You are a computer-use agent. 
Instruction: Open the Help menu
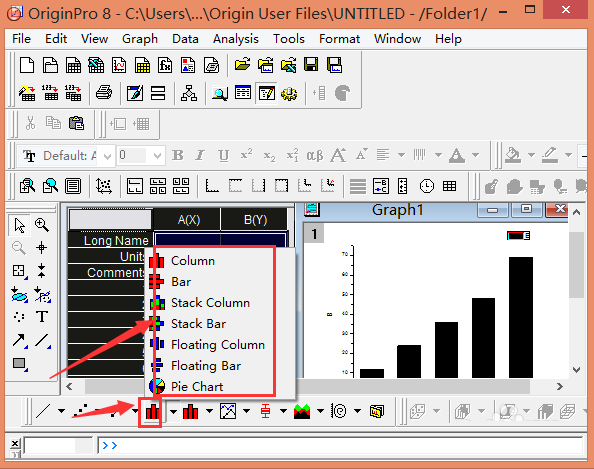[448, 39]
